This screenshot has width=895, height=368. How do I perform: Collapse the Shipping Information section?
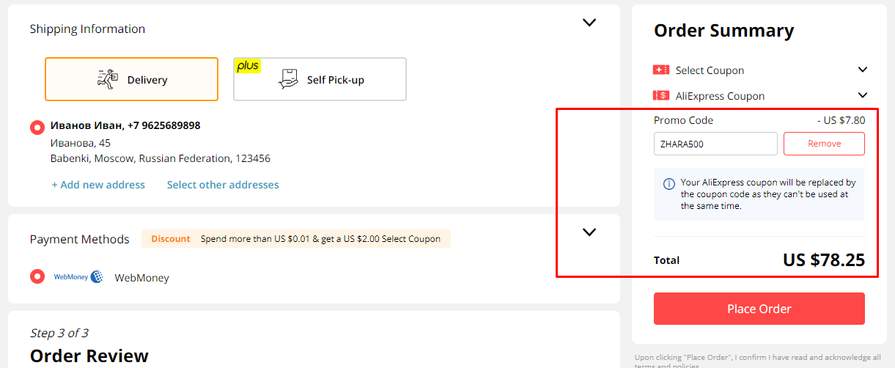click(x=589, y=23)
